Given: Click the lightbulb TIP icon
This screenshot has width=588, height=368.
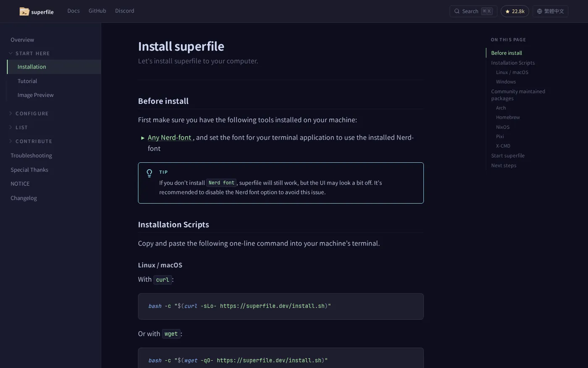Looking at the screenshot, I should (149, 173).
